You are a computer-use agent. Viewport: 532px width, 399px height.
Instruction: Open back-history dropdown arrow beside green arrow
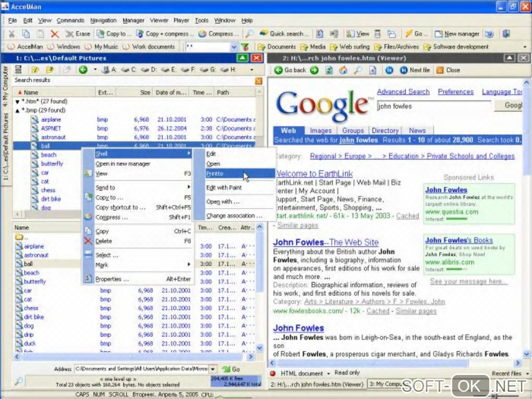click(95, 70)
